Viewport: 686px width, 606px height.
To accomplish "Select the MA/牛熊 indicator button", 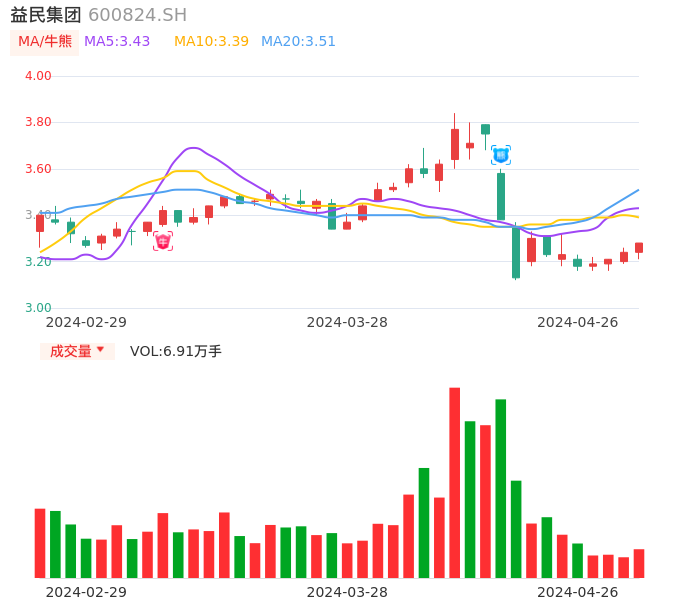I will (45, 42).
